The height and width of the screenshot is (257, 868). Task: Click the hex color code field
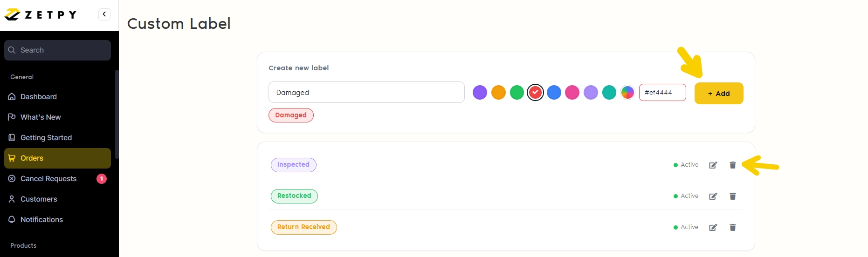[662, 92]
